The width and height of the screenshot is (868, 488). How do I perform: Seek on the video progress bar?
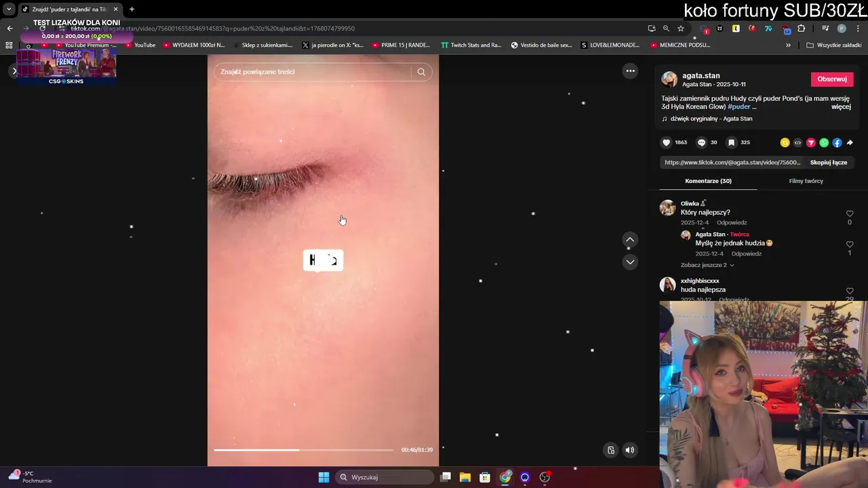coord(304,450)
